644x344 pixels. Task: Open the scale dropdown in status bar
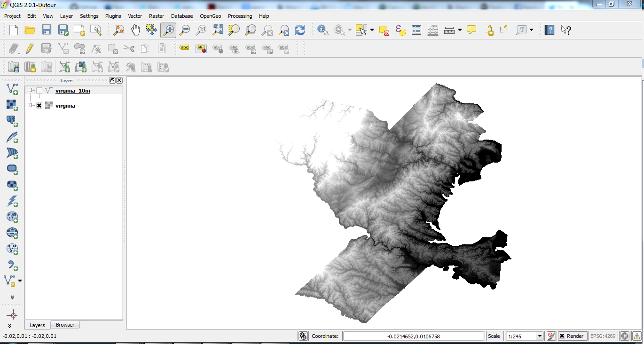540,336
